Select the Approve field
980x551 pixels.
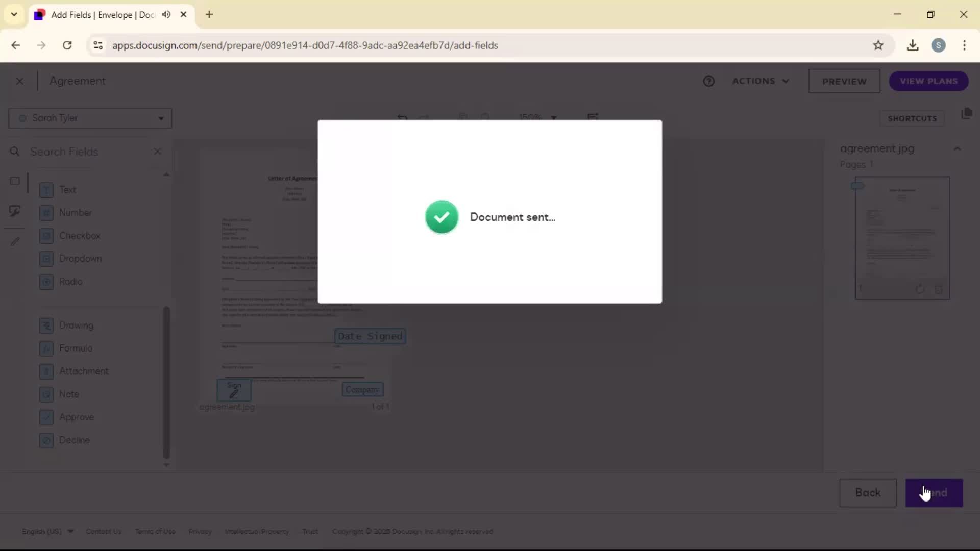click(x=76, y=417)
